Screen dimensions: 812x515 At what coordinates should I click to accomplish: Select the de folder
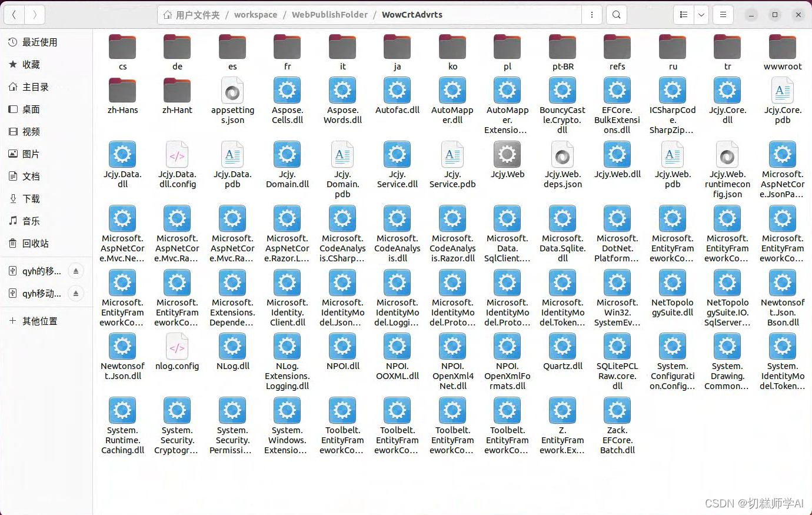click(x=177, y=52)
